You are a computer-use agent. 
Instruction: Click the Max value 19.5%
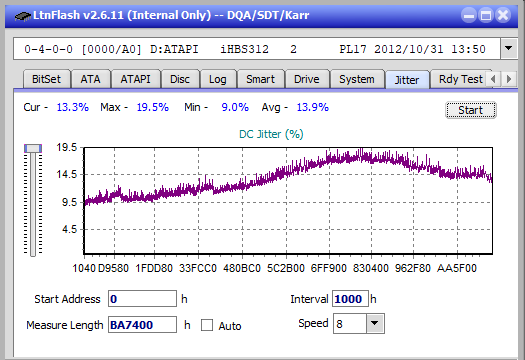coord(153,107)
